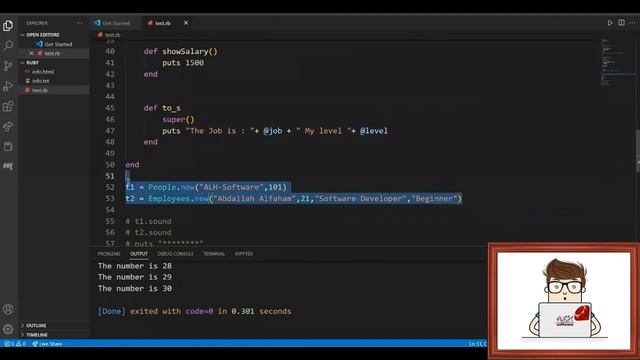Click the 'super()' call on line 46
The width and height of the screenshot is (640, 360).
tap(178, 119)
